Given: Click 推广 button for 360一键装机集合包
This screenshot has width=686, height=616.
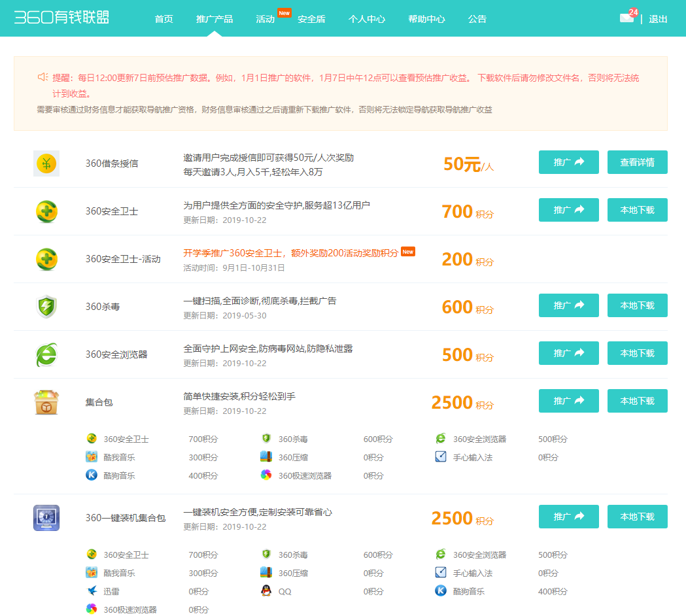Looking at the screenshot, I should [x=569, y=517].
